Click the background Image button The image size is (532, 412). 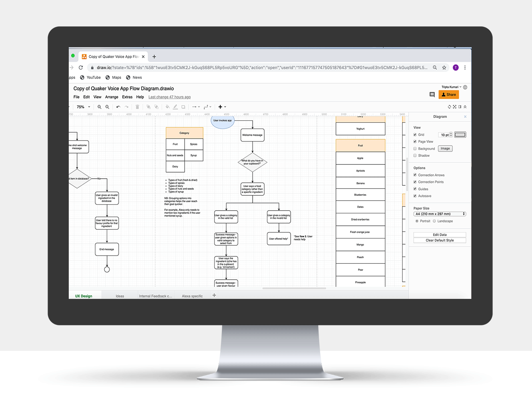(445, 149)
